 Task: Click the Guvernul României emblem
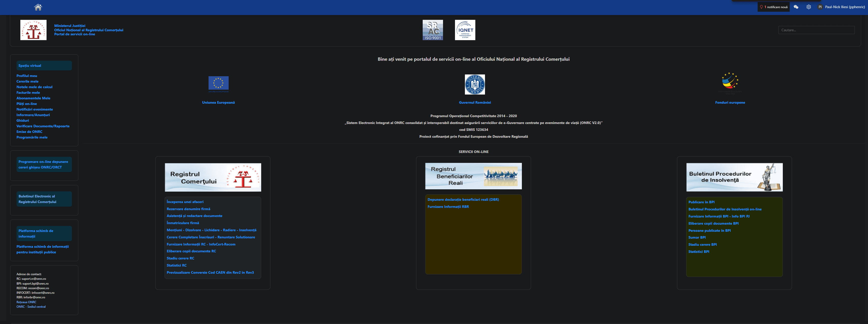tap(474, 85)
